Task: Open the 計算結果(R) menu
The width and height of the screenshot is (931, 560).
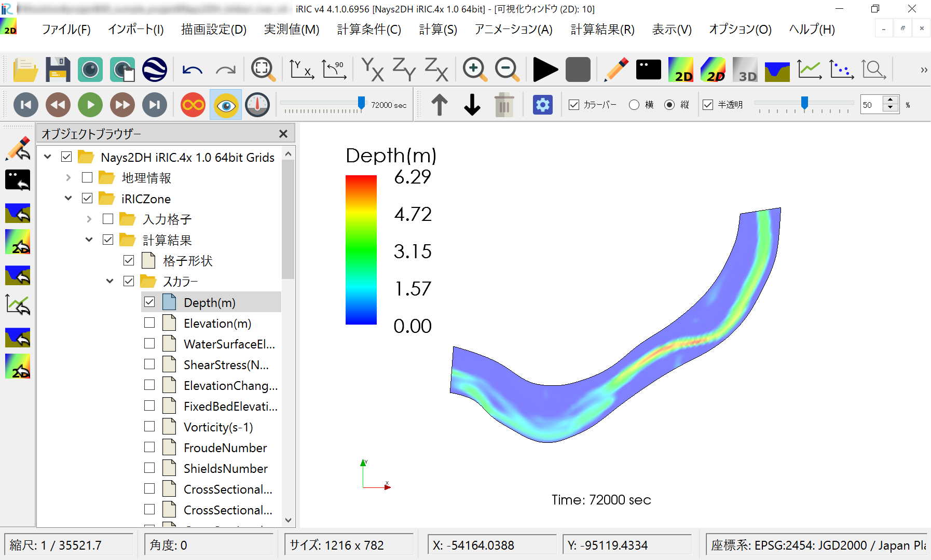Action: (x=603, y=30)
